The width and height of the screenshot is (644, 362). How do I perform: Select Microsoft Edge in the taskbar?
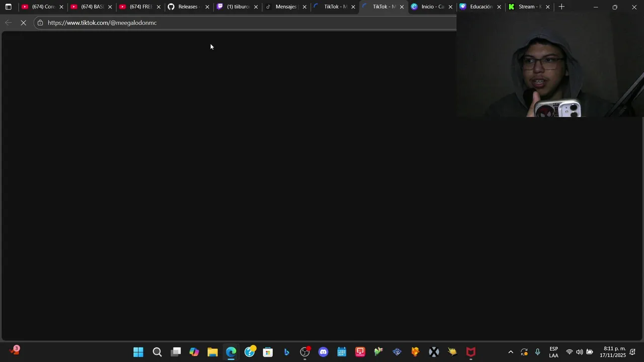(x=231, y=352)
